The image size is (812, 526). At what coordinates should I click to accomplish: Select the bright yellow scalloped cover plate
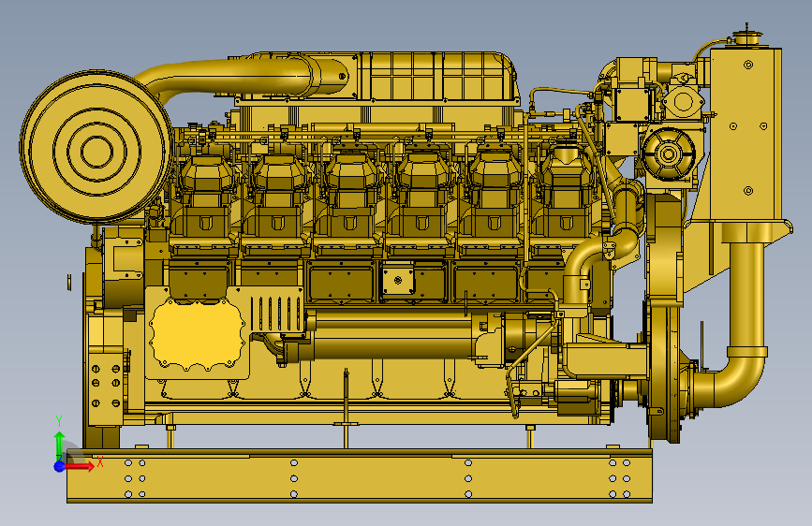pyautogui.click(x=197, y=334)
